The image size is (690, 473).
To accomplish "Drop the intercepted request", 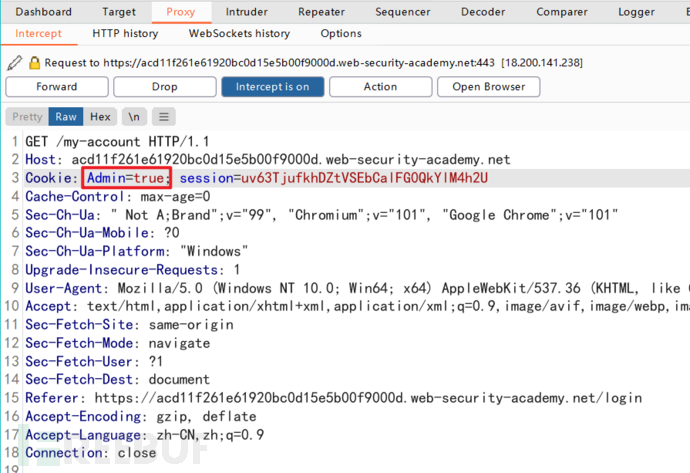I will click(164, 87).
